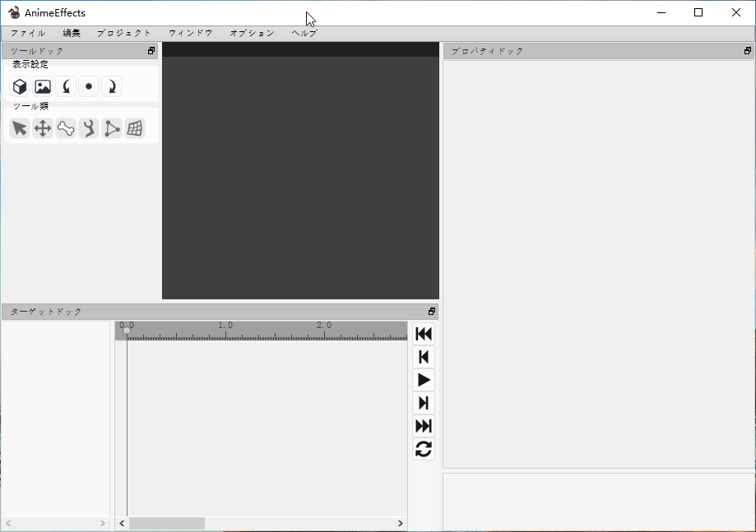
Task: Click the 2.0 mark on timeline ruler
Action: point(324,326)
